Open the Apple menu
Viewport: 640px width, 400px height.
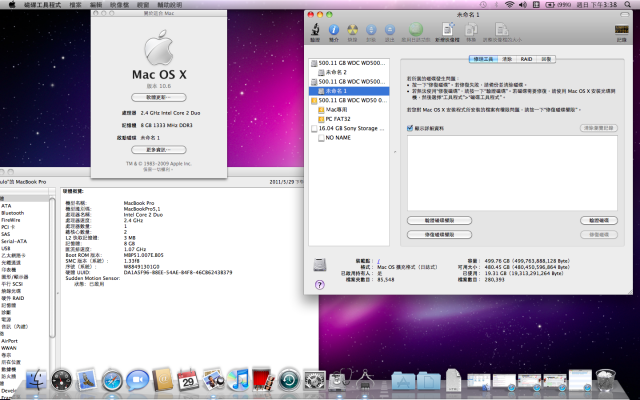[11, 5]
